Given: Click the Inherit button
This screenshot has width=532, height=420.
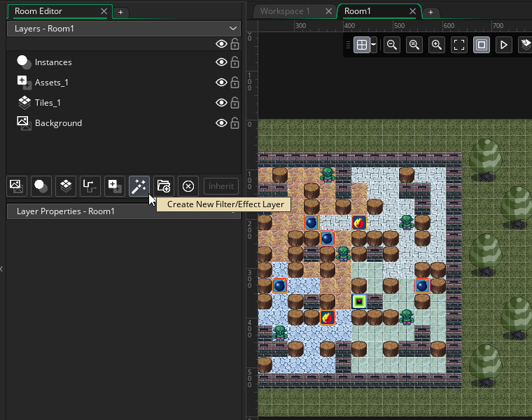Looking at the screenshot, I should [221, 186].
